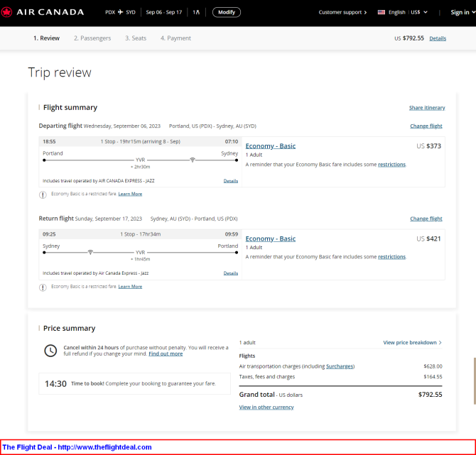Viewport: 476px width, 455px height.
Task: Open Details link next to US $792.55
Action: 438,38
